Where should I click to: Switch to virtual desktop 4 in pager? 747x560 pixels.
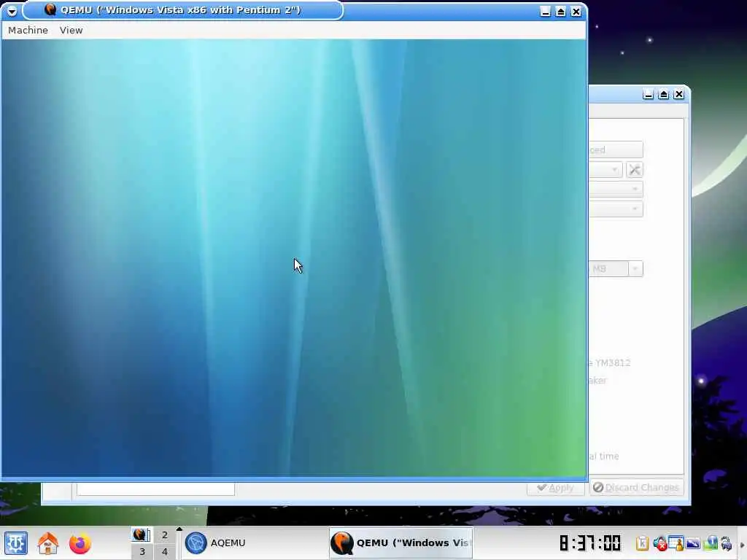(165, 551)
